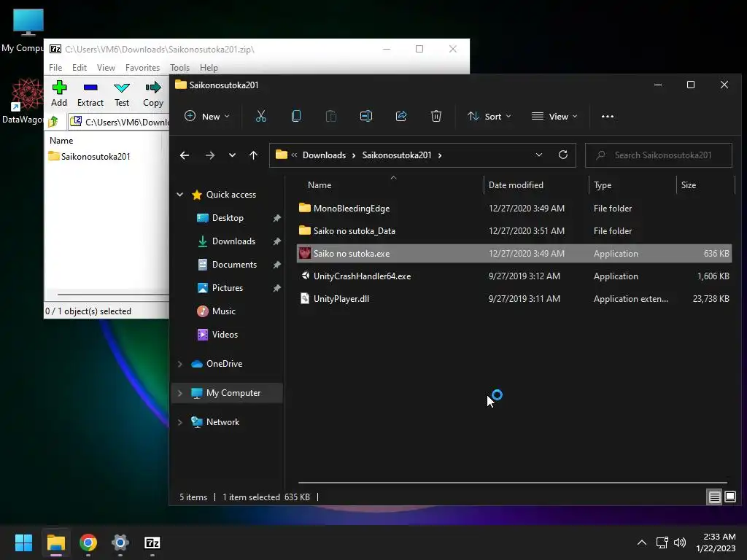Select UnityCrashHandler64.exe file
This screenshot has height=560, width=747.
pyautogui.click(x=514, y=276)
